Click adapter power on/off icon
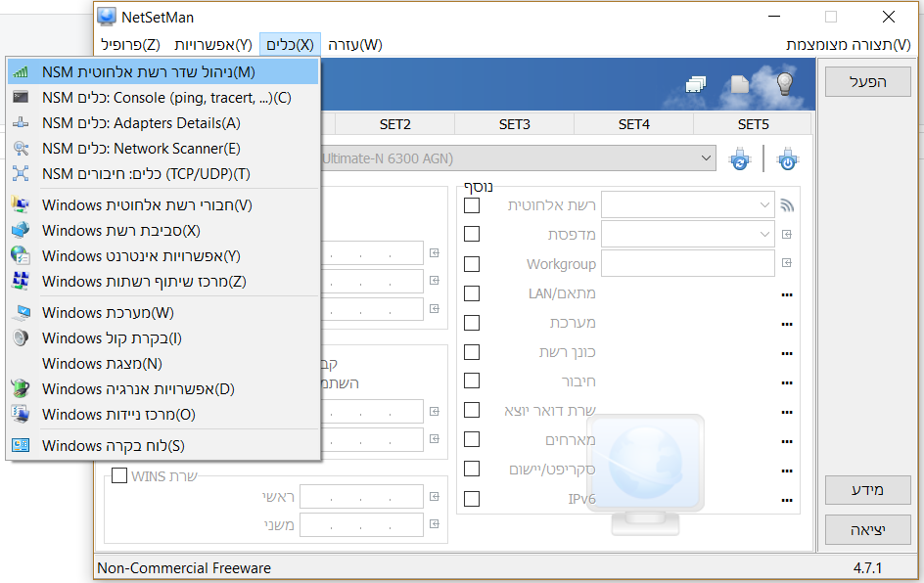 click(788, 159)
